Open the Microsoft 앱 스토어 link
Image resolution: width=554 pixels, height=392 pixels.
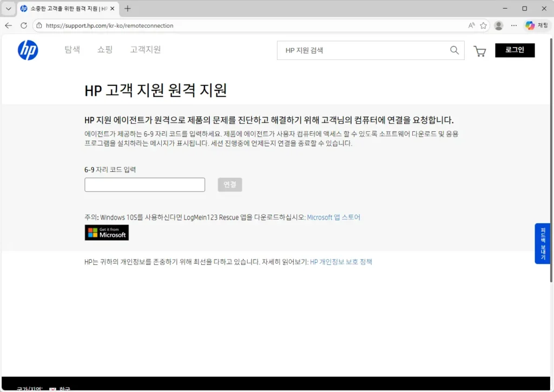(x=334, y=217)
